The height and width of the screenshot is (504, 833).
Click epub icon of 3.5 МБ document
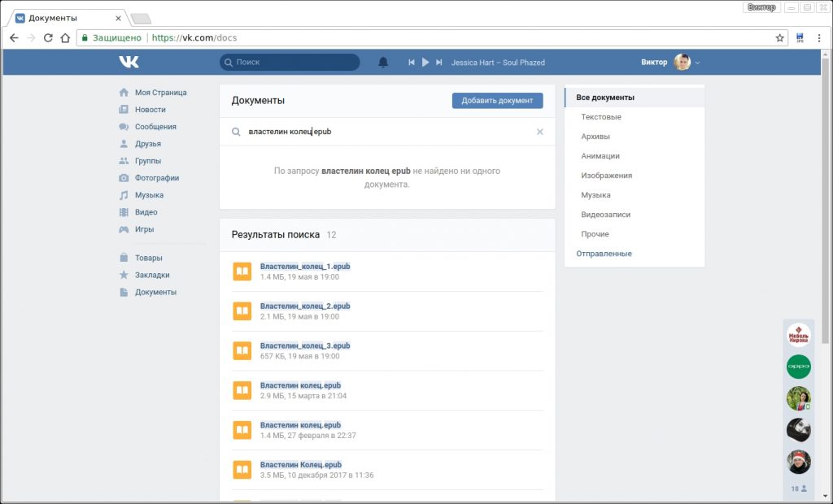[x=242, y=470]
